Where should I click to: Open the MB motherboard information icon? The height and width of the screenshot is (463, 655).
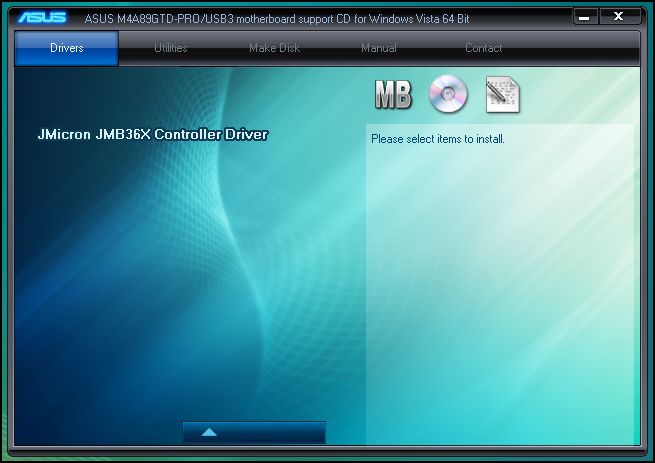393,94
